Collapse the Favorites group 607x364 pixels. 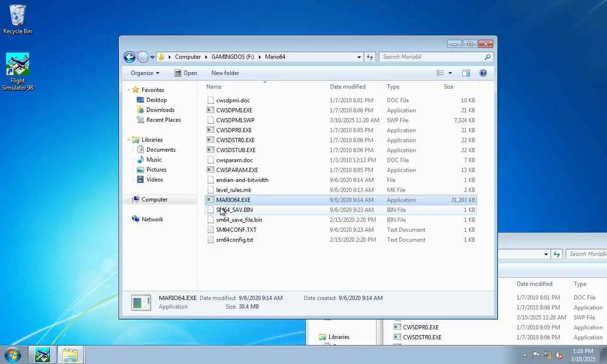pyautogui.click(x=129, y=90)
